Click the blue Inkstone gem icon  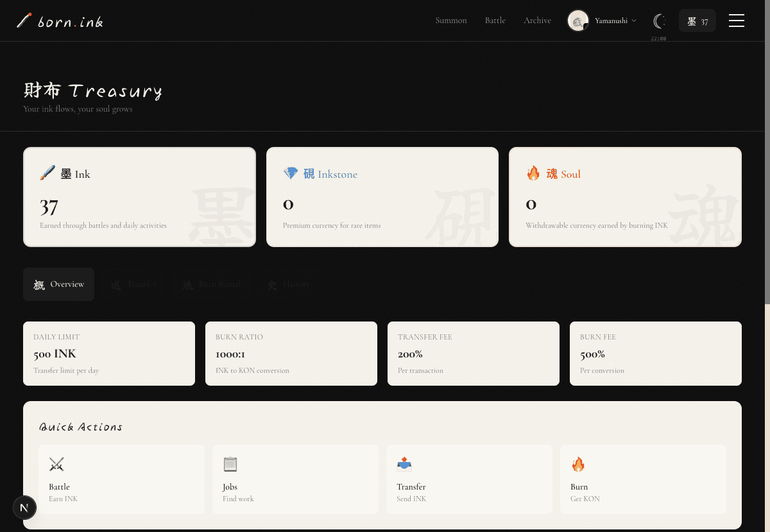click(291, 173)
